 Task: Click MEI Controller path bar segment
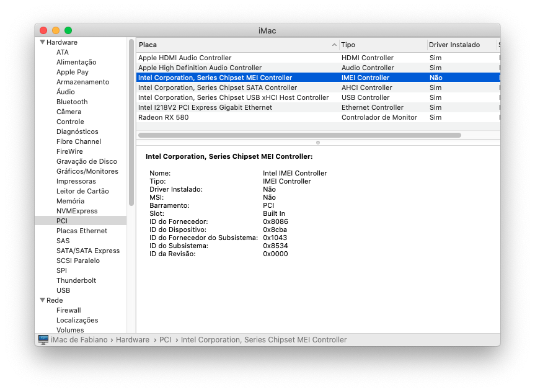tap(263, 340)
